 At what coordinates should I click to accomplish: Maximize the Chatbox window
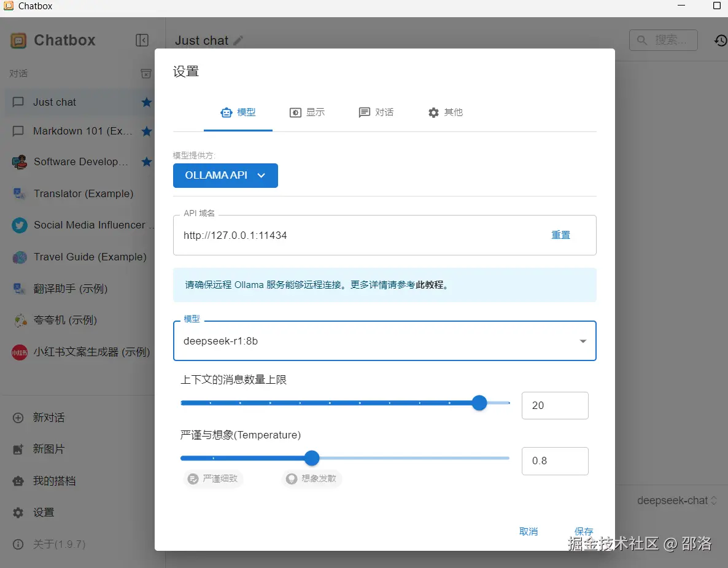pos(717,6)
